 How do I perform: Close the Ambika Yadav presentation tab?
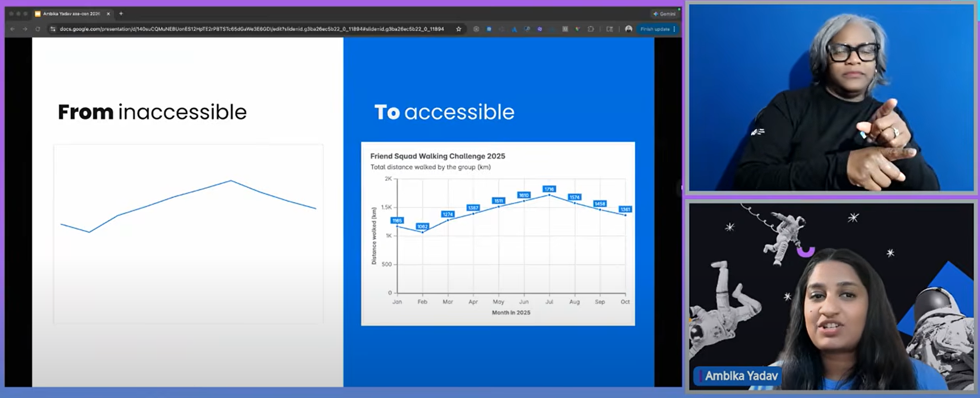[108, 14]
